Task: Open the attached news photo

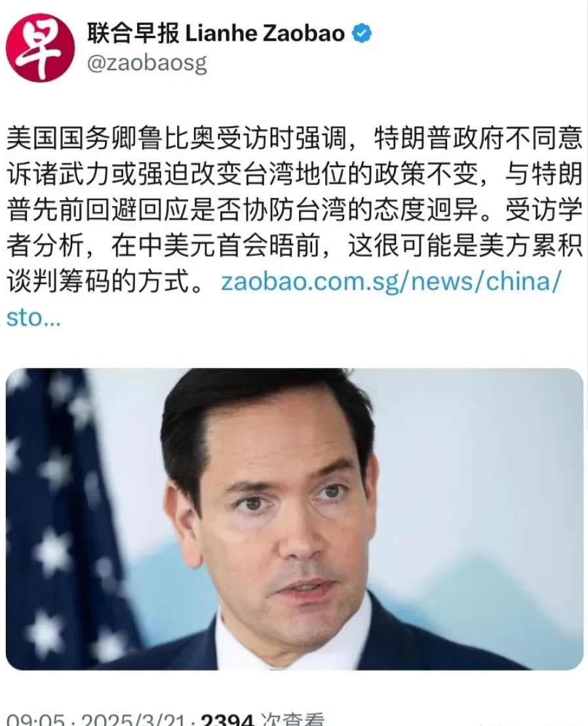Action: tap(294, 519)
